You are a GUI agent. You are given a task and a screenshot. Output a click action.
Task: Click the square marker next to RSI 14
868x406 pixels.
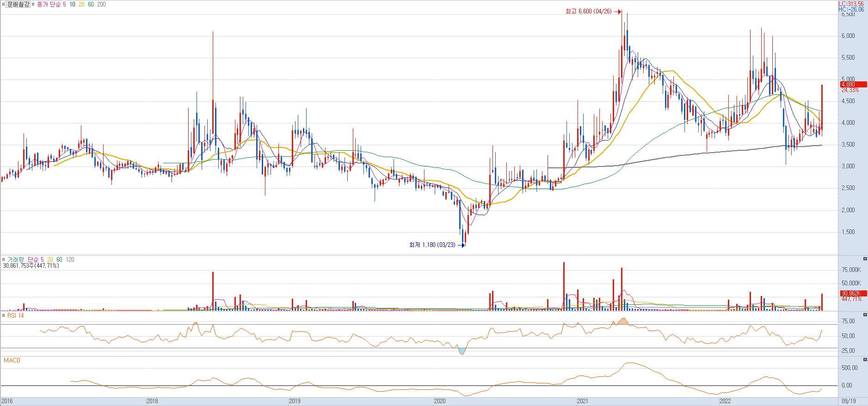(4, 315)
